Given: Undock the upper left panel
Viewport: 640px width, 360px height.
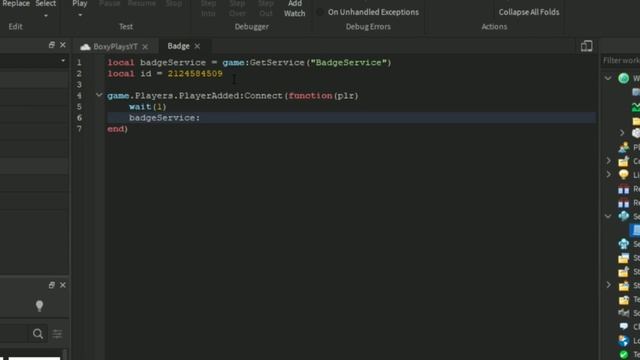Looking at the screenshot, I should (51, 45).
